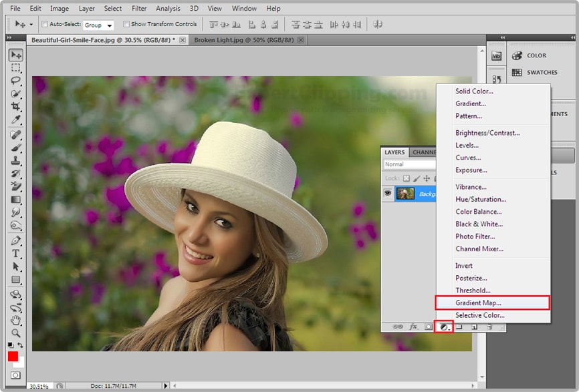The width and height of the screenshot is (579, 392).
Task: Select the Crop tool
Action: point(15,107)
